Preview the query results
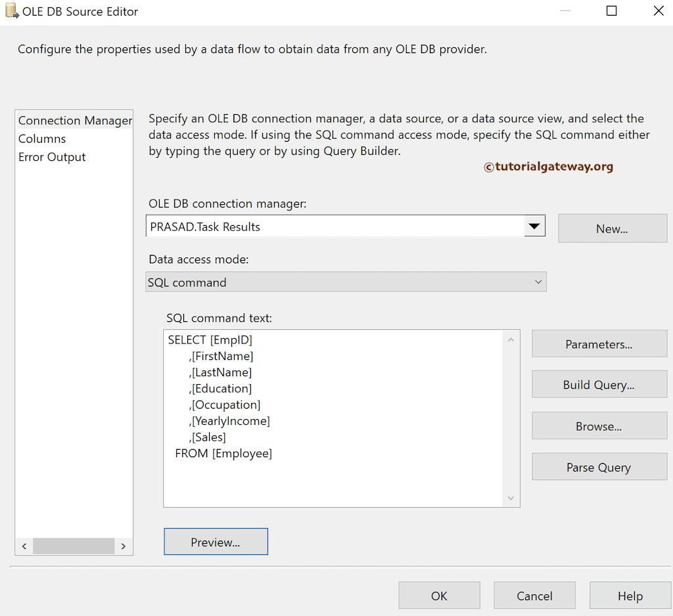The width and height of the screenshot is (673, 616). point(216,541)
